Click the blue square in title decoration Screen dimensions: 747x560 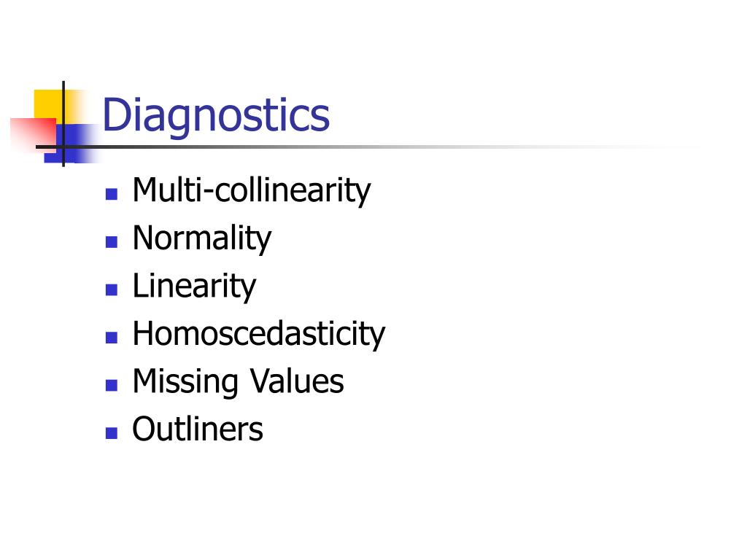tap(71, 143)
